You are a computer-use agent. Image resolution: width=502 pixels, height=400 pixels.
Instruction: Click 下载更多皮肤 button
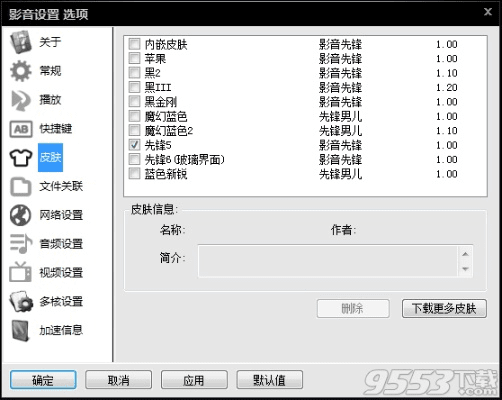(x=444, y=308)
